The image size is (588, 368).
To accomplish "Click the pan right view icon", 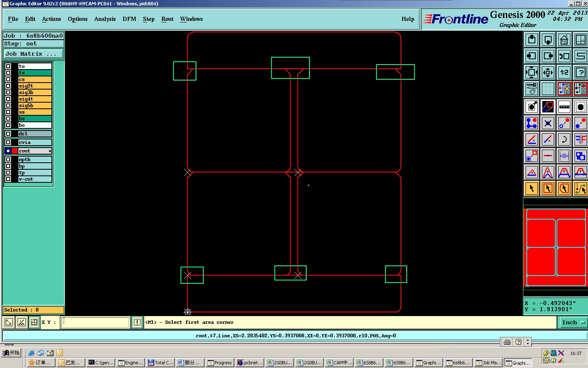I will pos(548,56).
